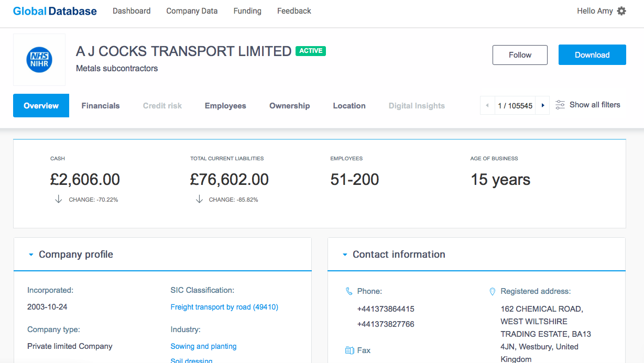Go to previous company record arrow
Screen dimensions: 644x363
point(487,105)
